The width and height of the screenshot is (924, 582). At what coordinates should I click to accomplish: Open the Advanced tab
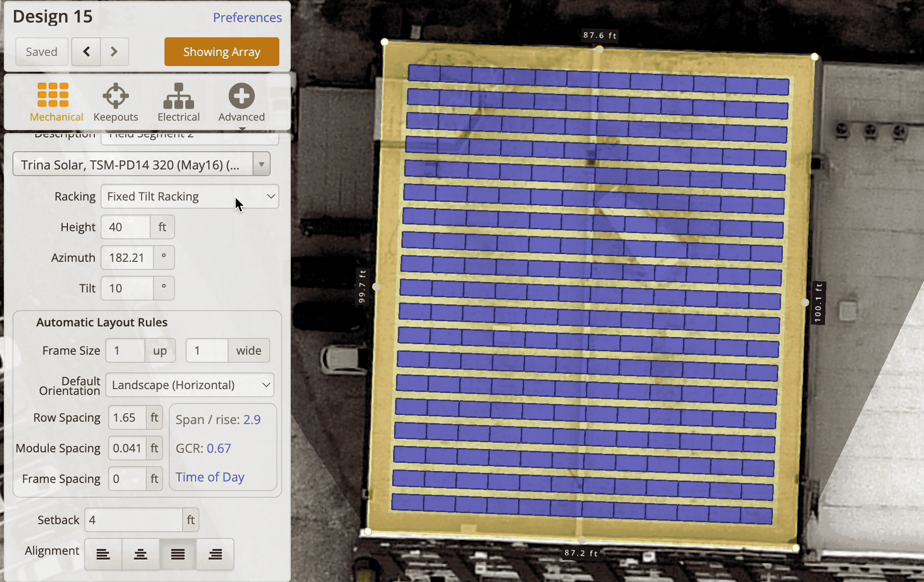point(242,102)
